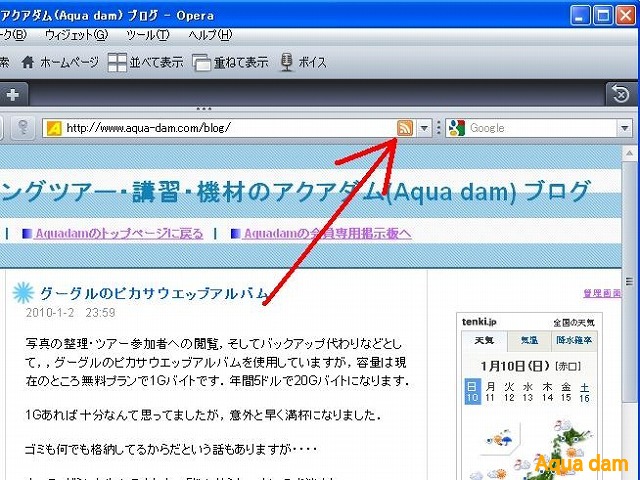Click the RSS feed icon in address bar
640x480 pixels.
(404, 128)
